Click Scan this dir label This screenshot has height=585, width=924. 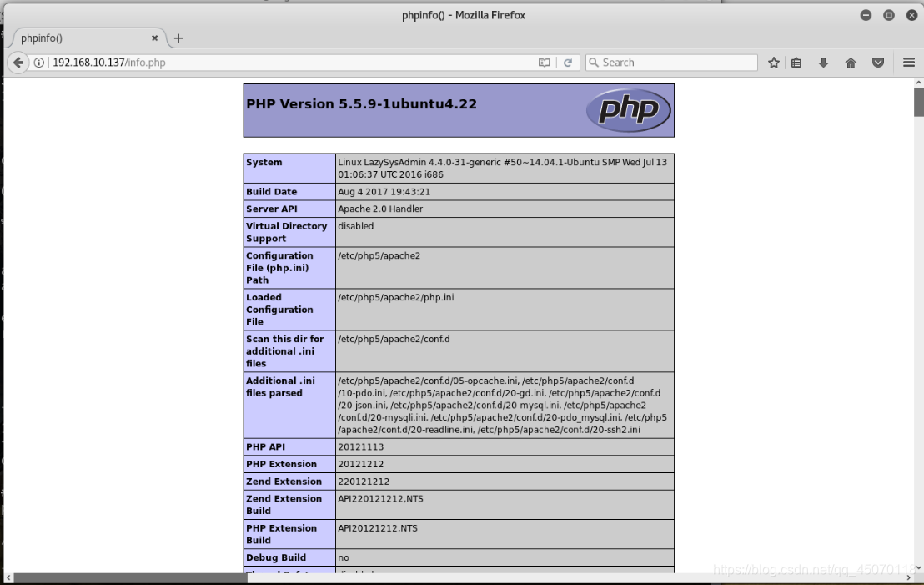coord(284,350)
